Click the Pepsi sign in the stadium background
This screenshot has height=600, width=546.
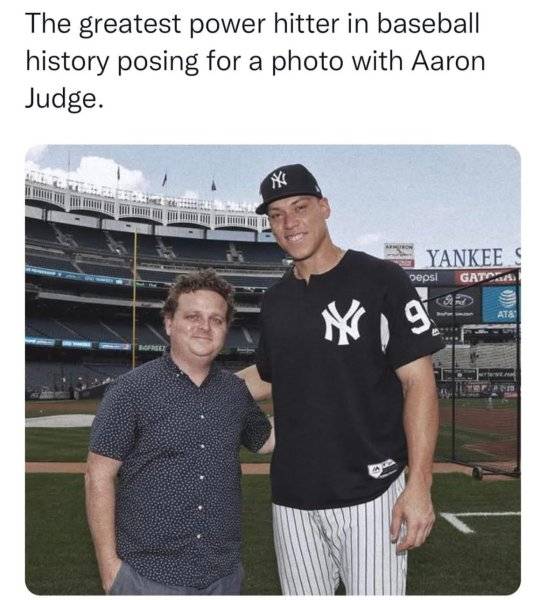pos(424,277)
